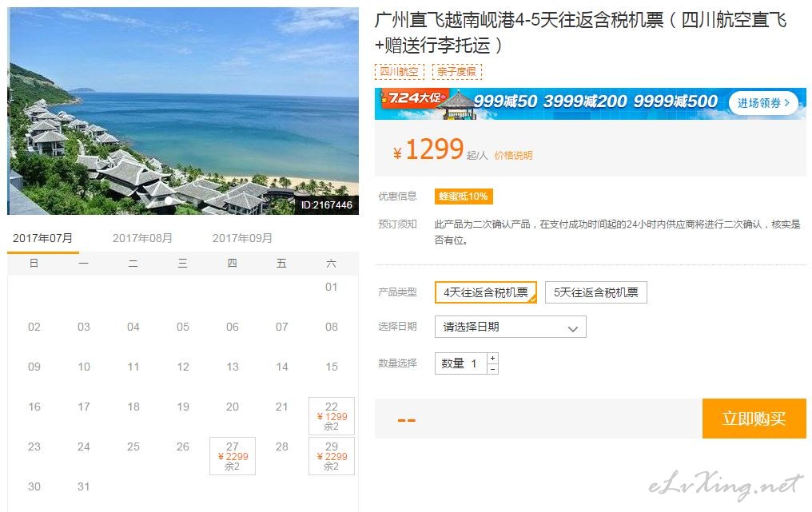Click date 28 in the July calendar
Viewport: 812px width, 512px height.
tap(281, 447)
